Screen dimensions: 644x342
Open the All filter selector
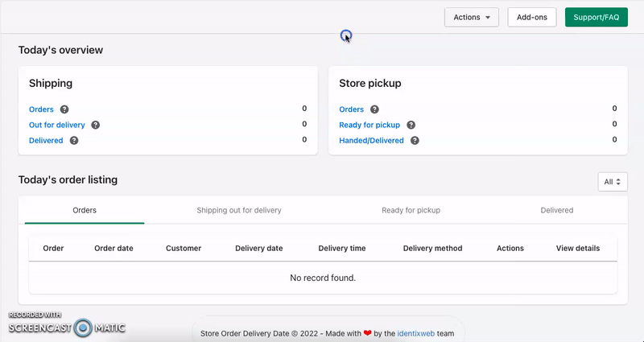pyautogui.click(x=613, y=182)
